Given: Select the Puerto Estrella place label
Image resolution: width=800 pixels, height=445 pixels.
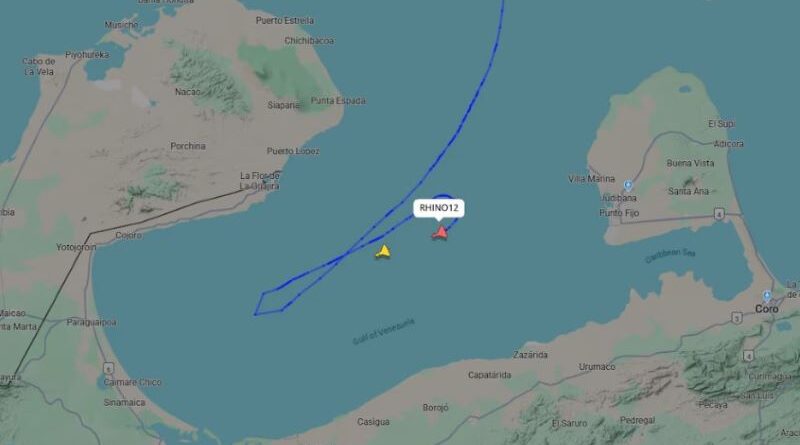Looking at the screenshot, I should tap(285, 21).
